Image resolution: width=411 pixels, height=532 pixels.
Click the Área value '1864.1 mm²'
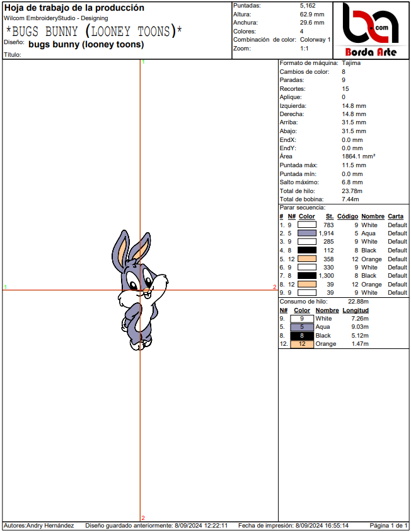click(x=359, y=156)
